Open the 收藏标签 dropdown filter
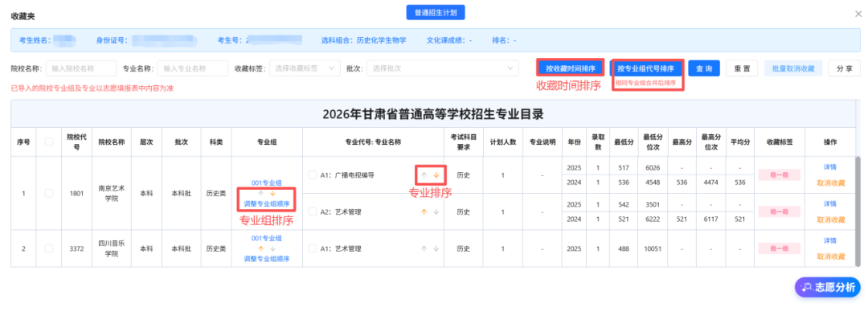The image size is (868, 324). click(x=305, y=68)
